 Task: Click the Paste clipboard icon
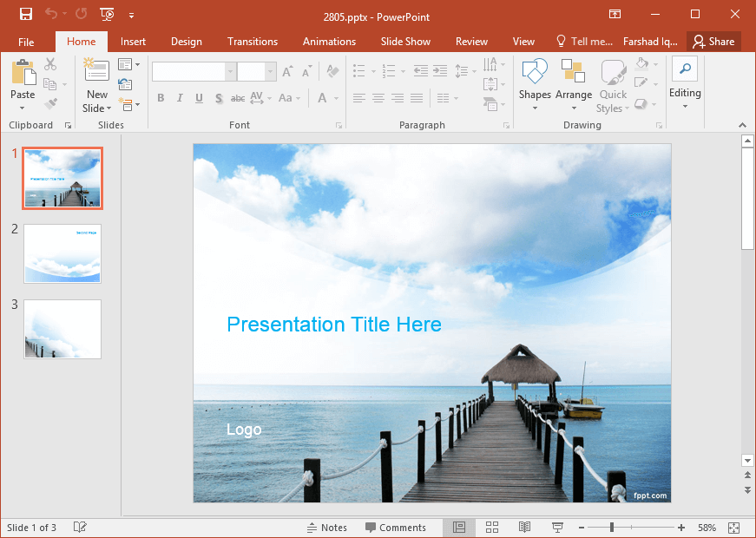[23, 72]
